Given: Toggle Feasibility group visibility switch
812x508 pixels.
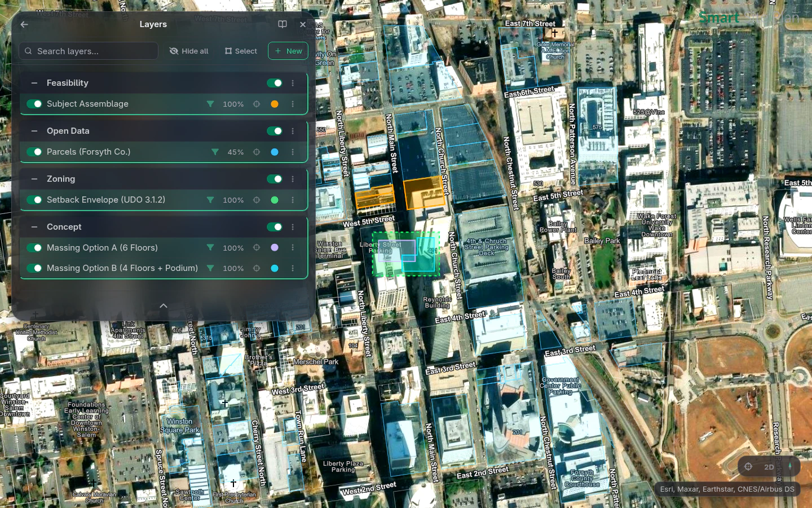Looking at the screenshot, I should coord(275,83).
